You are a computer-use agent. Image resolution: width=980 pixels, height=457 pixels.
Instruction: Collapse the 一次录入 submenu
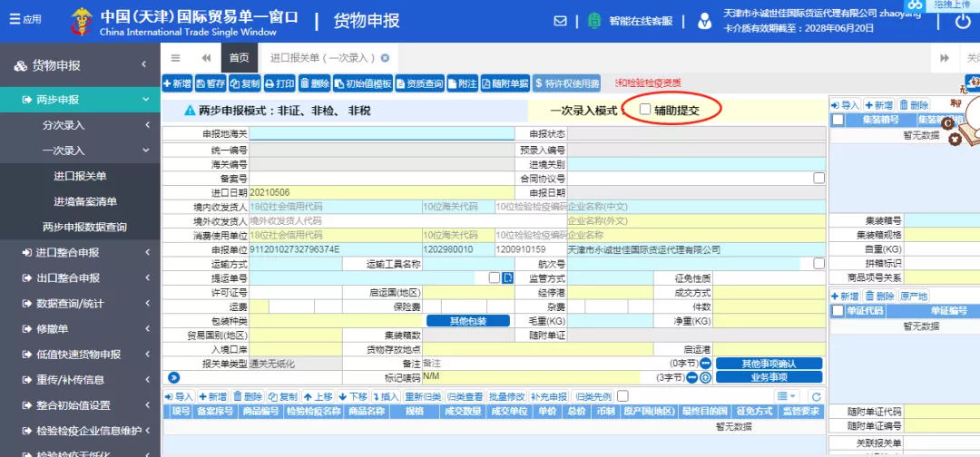145,151
